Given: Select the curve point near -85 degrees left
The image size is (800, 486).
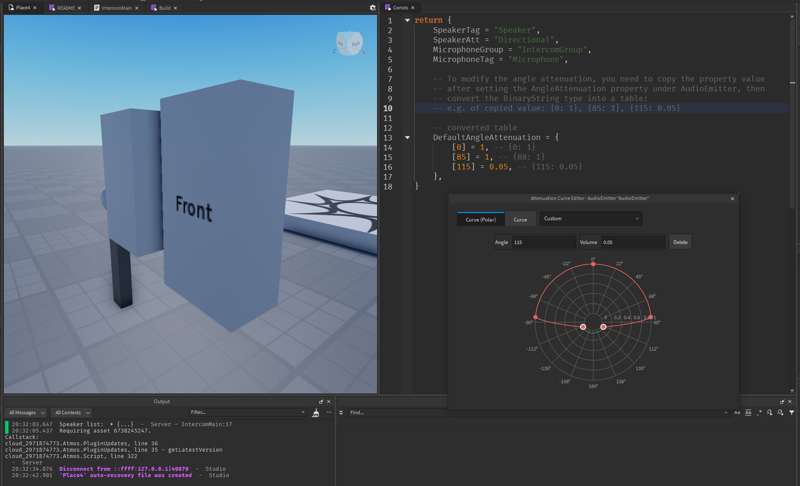Looking at the screenshot, I should pos(535,318).
